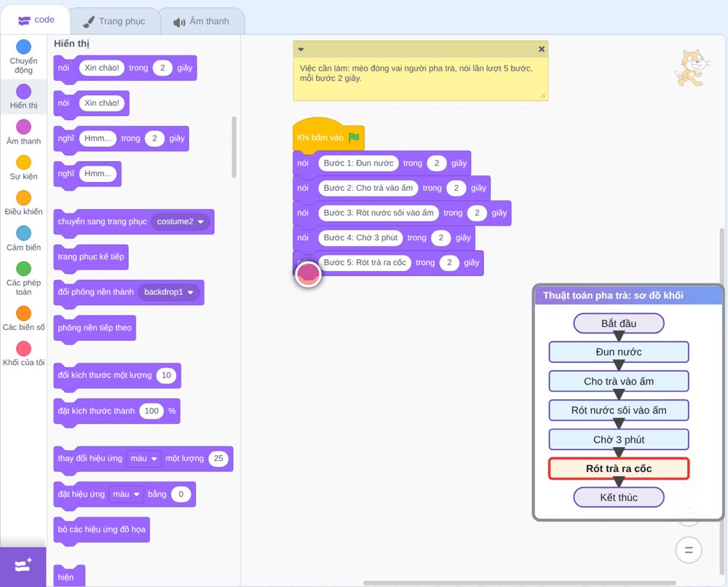Click the Bắt đầu flowchart node
728x587 pixels.
[x=618, y=323]
